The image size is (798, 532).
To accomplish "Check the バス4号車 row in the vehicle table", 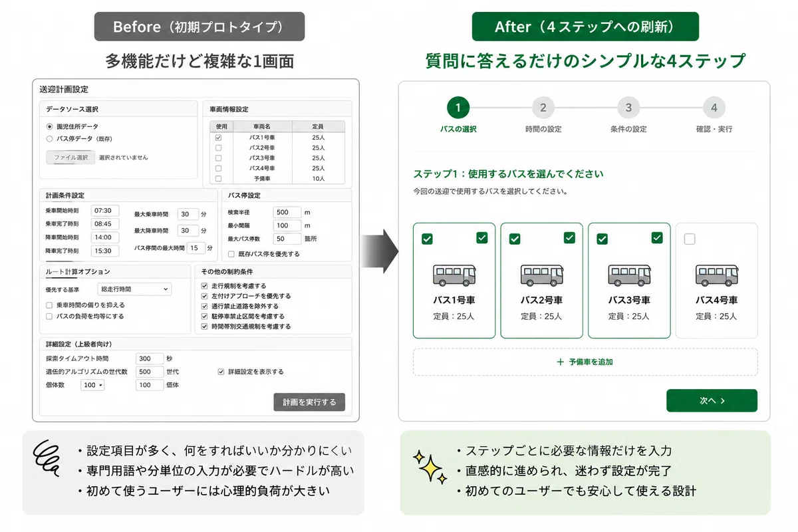I will [219, 168].
